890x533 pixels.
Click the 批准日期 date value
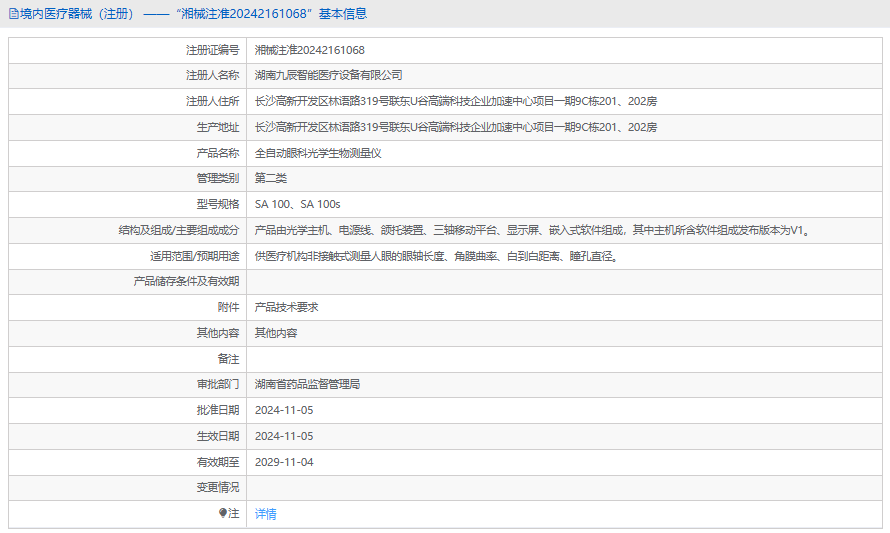click(284, 410)
